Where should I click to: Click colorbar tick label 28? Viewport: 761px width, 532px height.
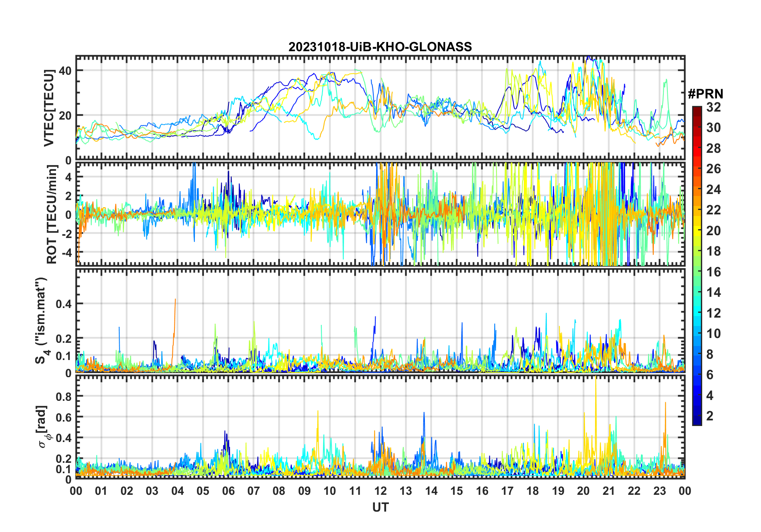point(713,148)
